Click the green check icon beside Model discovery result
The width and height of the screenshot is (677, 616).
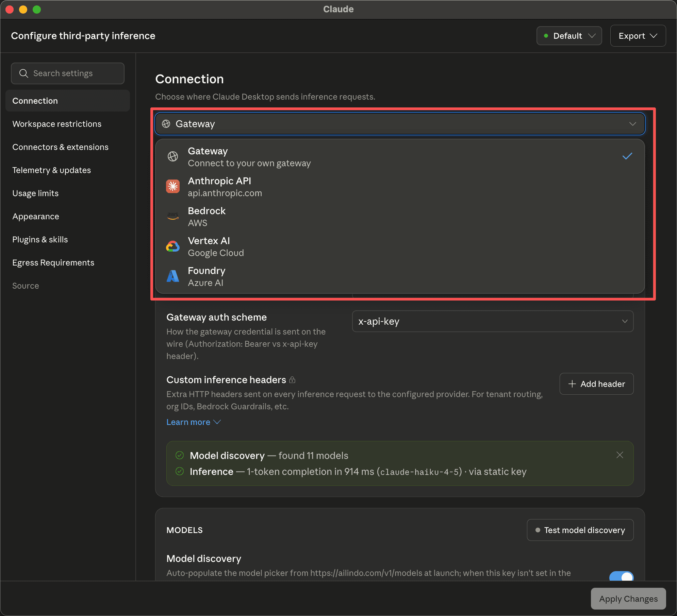click(180, 455)
